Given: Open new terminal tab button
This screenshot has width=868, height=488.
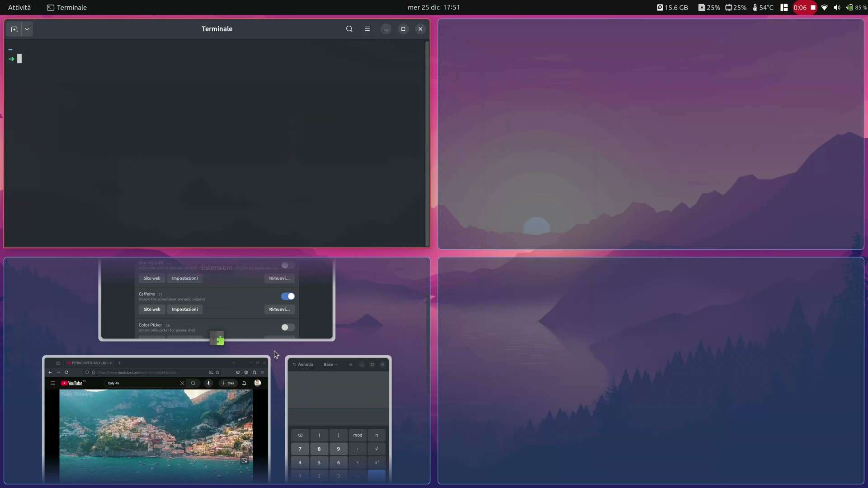Looking at the screenshot, I should coord(14,29).
